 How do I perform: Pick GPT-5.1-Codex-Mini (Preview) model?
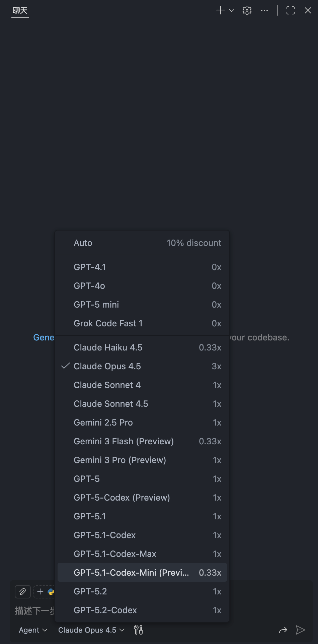point(131,573)
